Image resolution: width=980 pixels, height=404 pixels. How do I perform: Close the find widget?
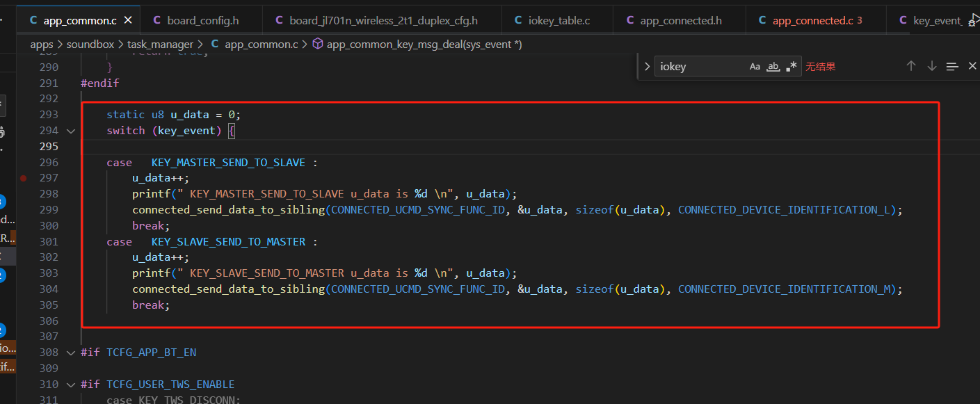point(972,66)
